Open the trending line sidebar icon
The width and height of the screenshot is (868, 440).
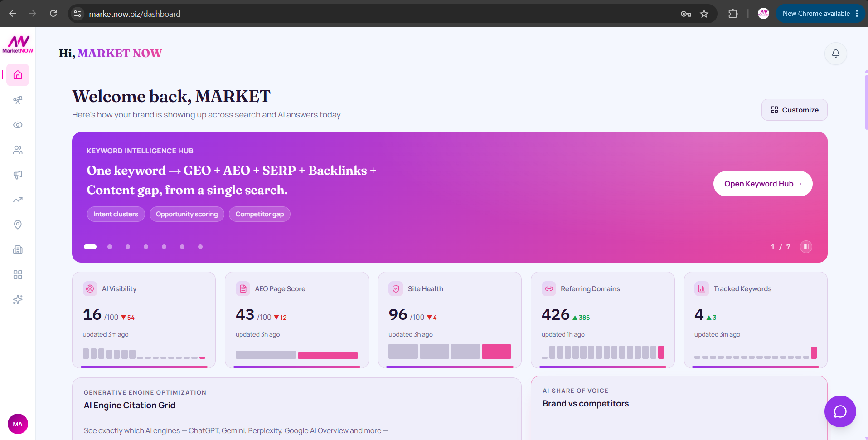[18, 200]
